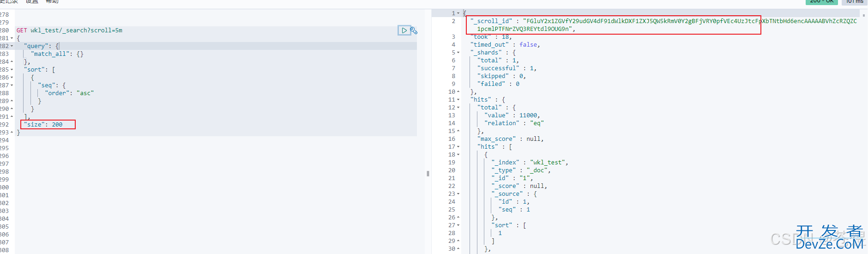Collapse from the closing arrow at output line 15
Screen dimensions: 868x254
(458, 131)
